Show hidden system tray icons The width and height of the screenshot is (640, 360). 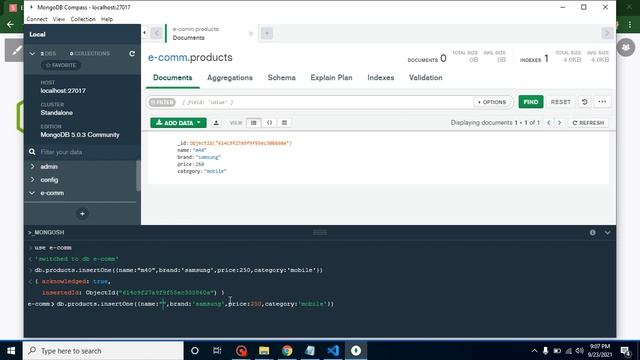click(x=534, y=351)
